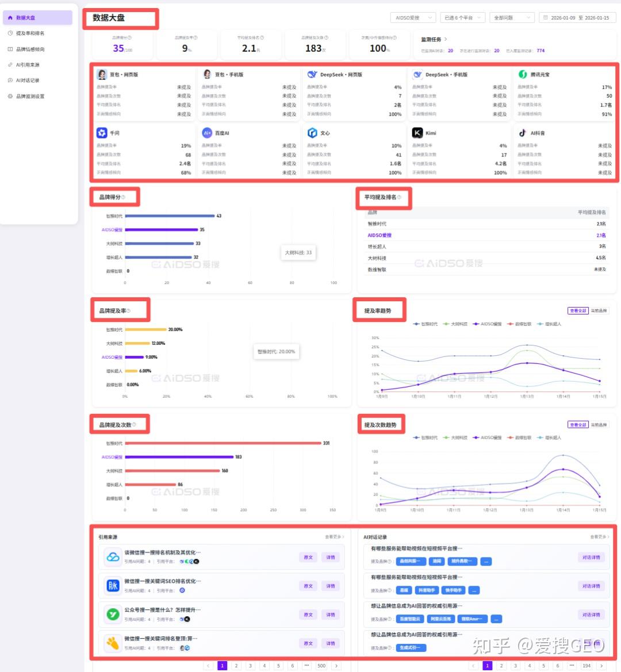Click 查看更多 in the 引用来源 panel

pyautogui.click(x=334, y=536)
